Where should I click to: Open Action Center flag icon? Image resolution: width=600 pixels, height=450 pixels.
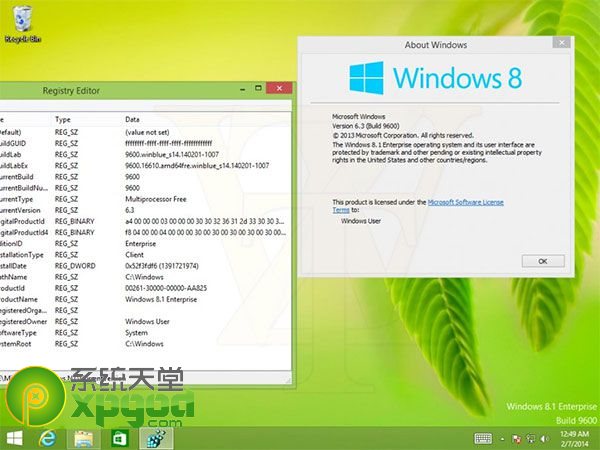click(x=516, y=439)
